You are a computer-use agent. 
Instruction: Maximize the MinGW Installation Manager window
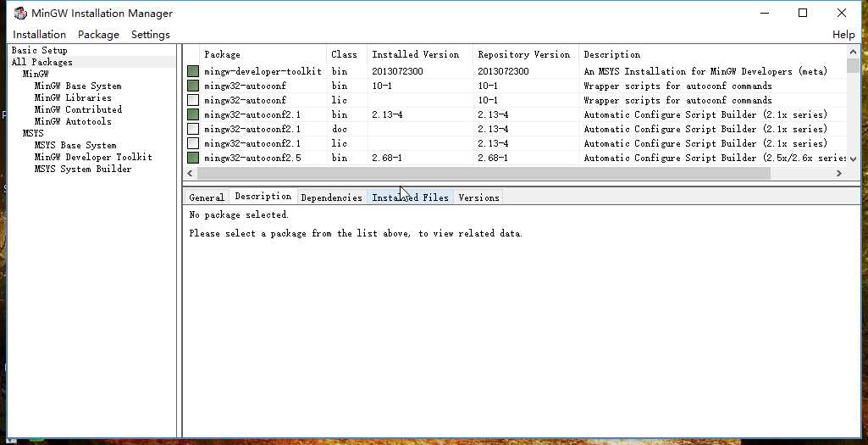coord(803,14)
